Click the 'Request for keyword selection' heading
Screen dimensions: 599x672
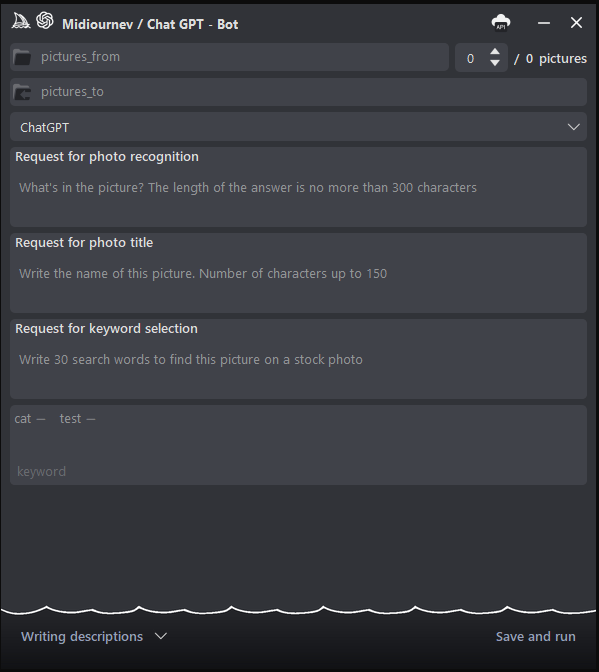[x=107, y=329]
